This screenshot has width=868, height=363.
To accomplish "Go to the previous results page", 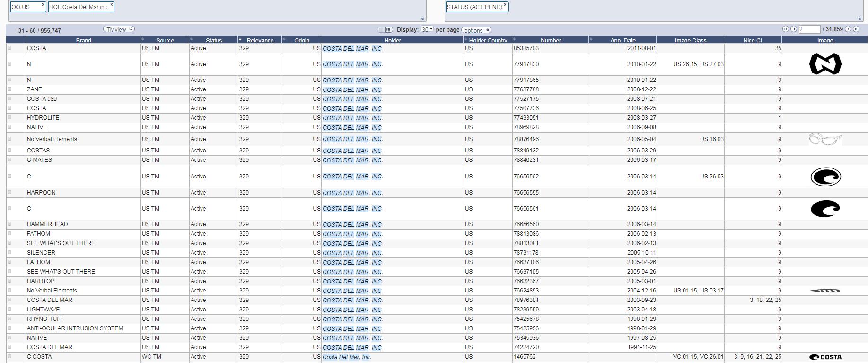I will (794, 29).
